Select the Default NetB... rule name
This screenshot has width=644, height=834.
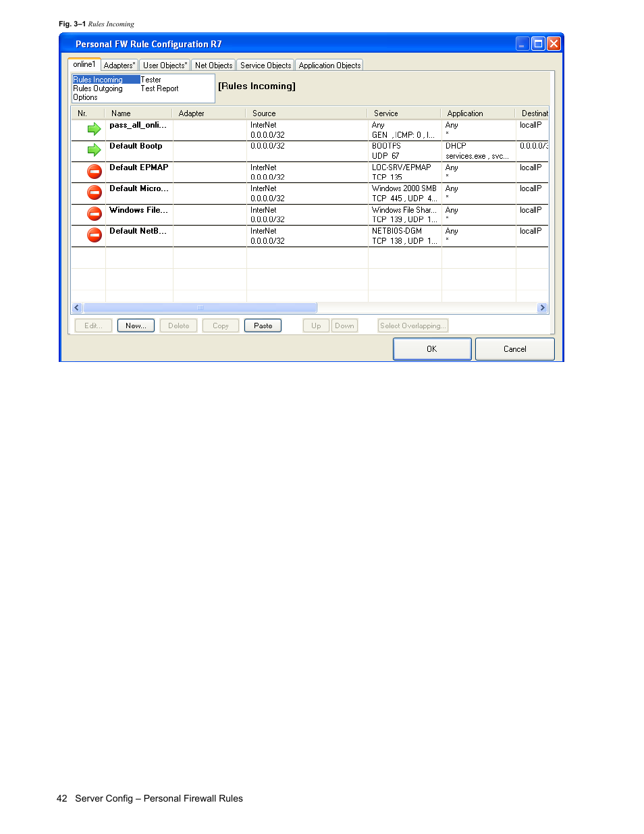pos(138,231)
